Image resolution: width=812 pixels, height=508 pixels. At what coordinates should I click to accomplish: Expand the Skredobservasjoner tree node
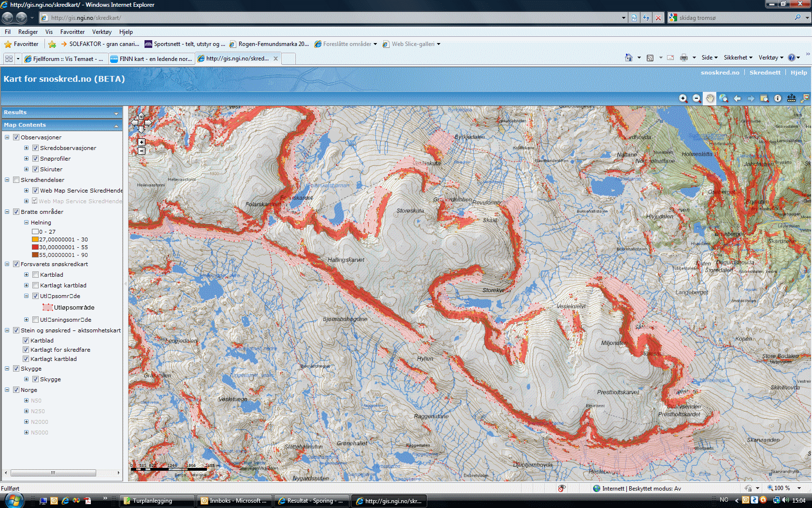coord(26,148)
